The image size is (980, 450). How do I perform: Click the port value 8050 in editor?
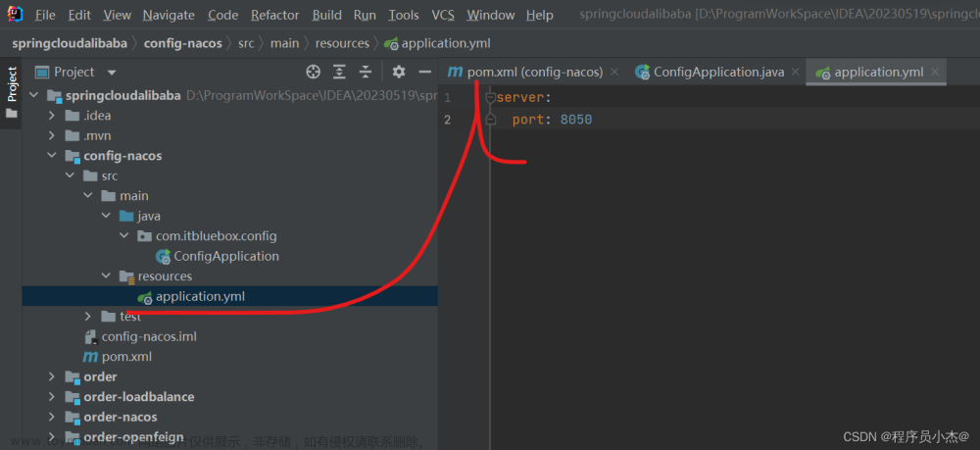576,120
